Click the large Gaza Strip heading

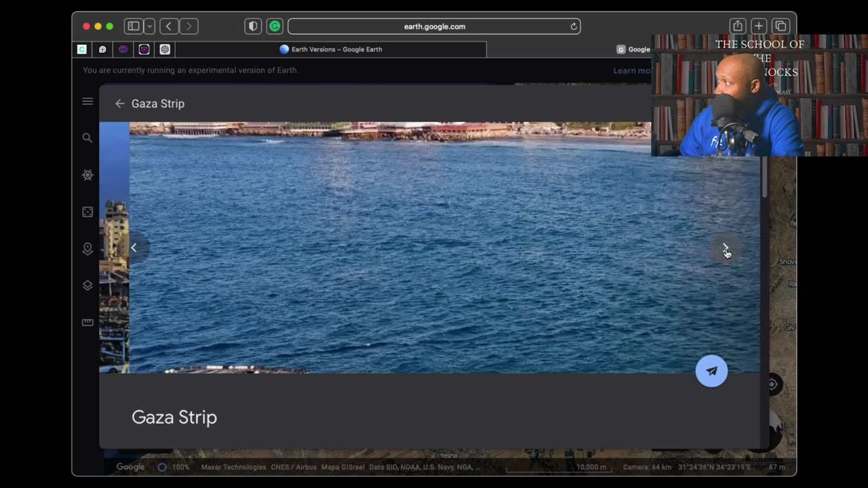(x=174, y=418)
